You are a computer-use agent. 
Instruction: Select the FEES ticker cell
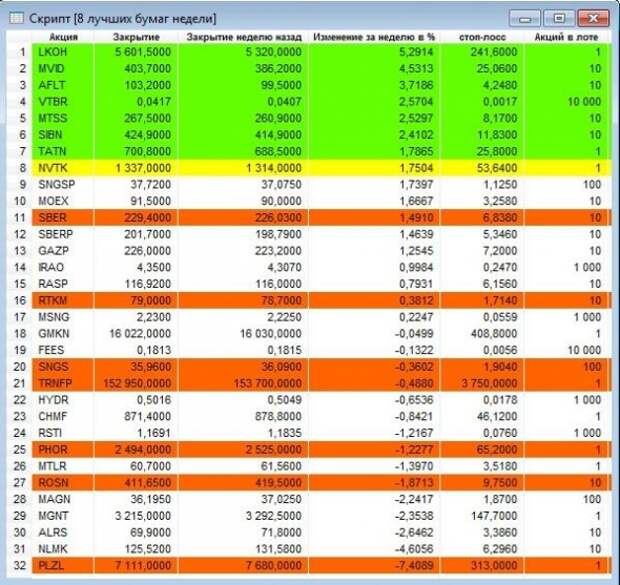coord(63,350)
